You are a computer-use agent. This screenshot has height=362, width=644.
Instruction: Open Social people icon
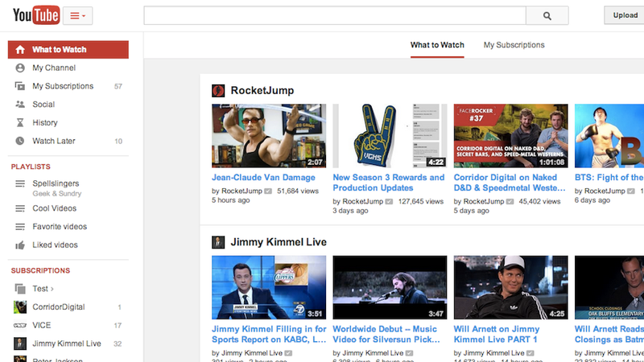pos(20,105)
